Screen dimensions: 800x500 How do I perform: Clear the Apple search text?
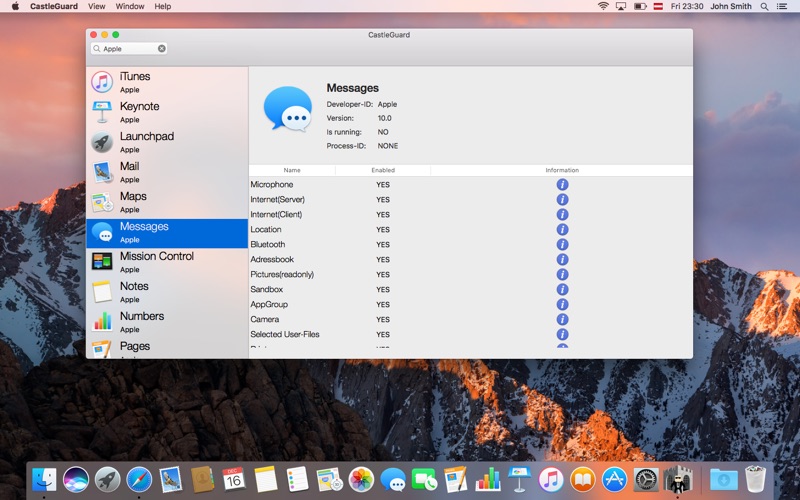pos(162,48)
